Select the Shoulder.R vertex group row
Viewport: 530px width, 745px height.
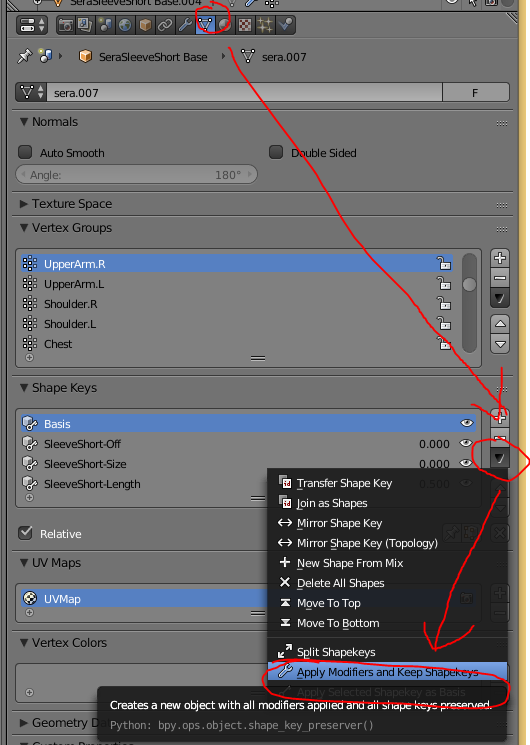click(237, 304)
